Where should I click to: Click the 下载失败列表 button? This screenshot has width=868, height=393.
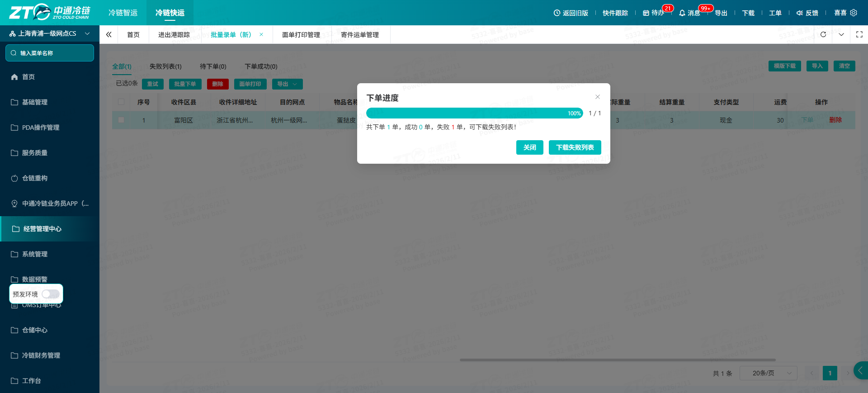(575, 147)
